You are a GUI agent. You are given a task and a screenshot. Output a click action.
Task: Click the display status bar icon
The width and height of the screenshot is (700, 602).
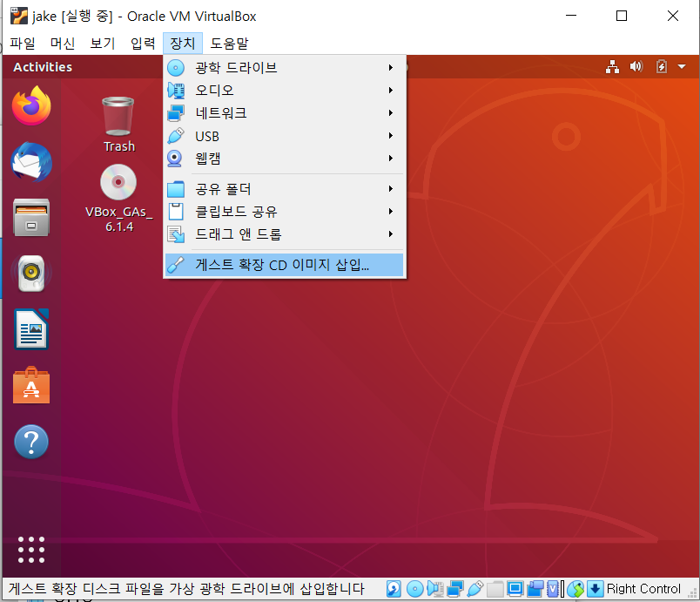click(515, 589)
